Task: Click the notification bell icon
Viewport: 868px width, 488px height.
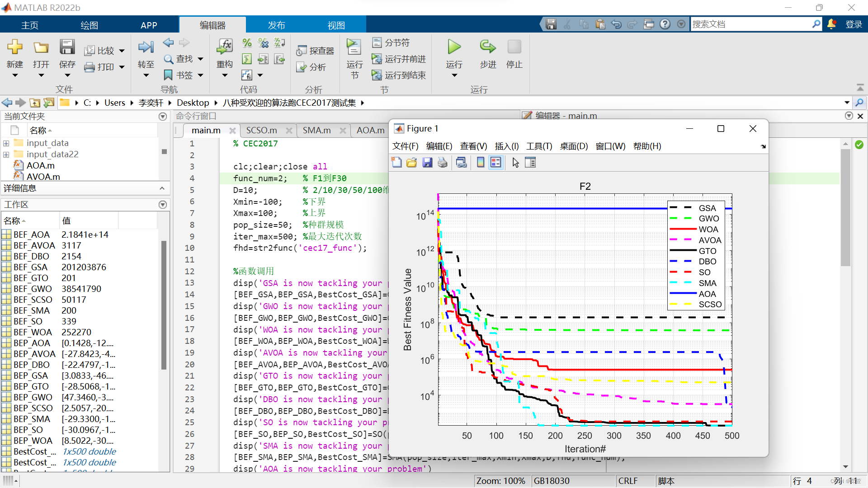Action: click(831, 24)
